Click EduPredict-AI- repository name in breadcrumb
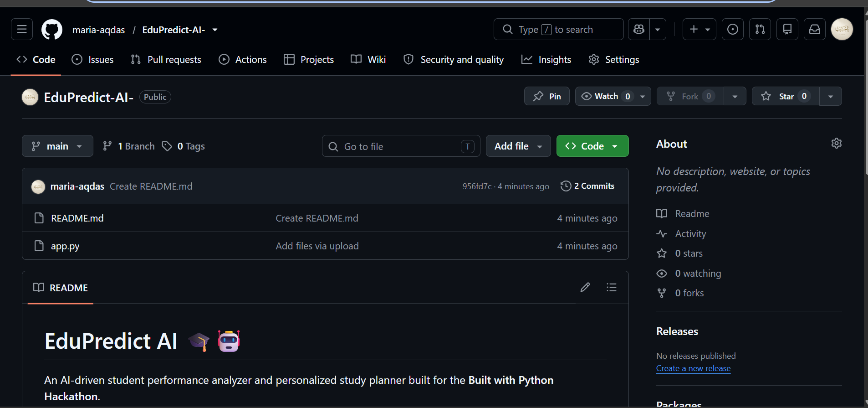Viewport: 868px width, 408px height. point(174,30)
